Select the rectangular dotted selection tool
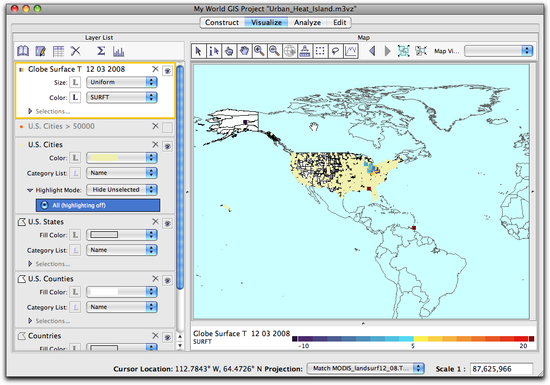 click(x=320, y=51)
